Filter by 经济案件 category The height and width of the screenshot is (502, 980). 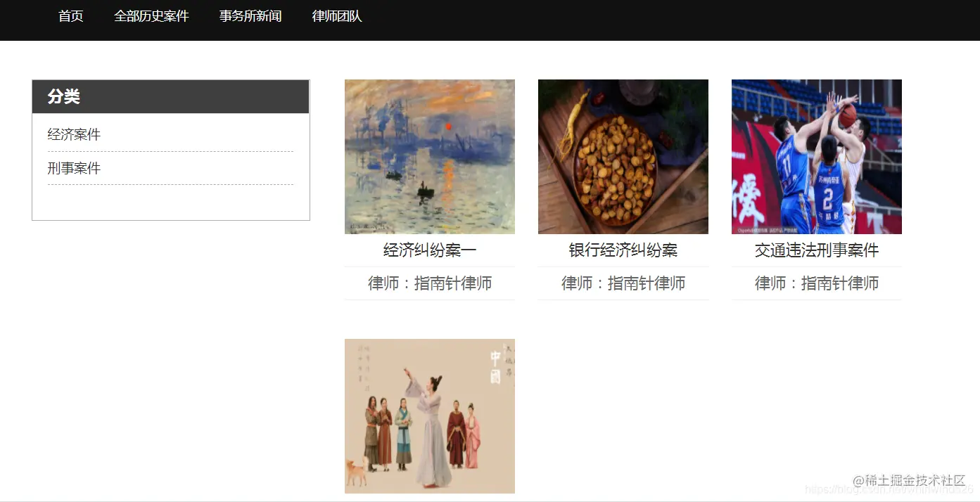[74, 134]
